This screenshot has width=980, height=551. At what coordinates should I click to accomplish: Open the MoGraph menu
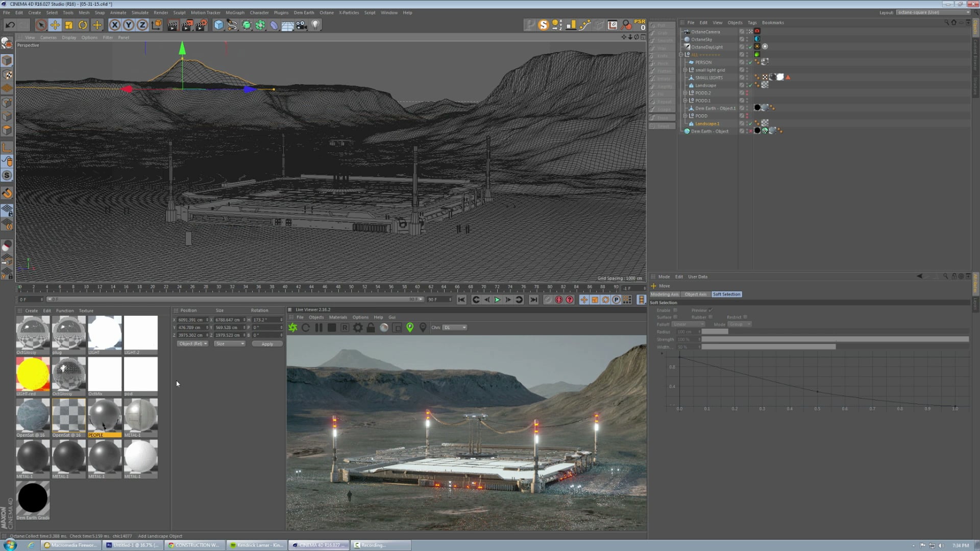[235, 13]
